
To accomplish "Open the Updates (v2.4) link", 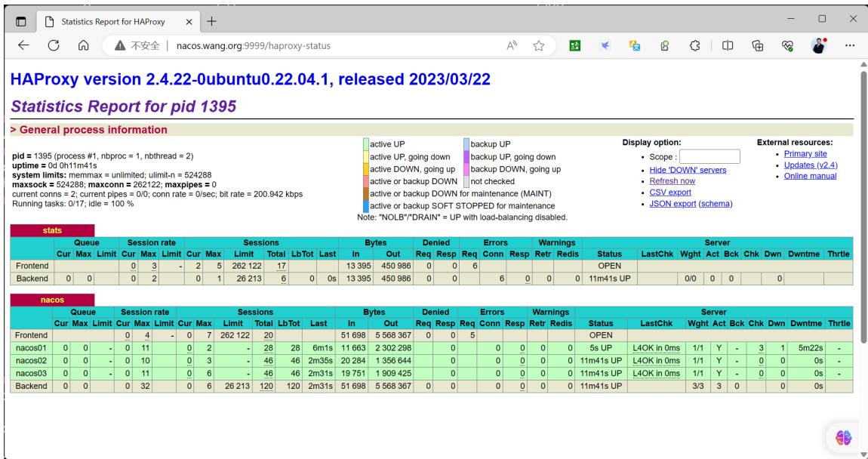I will [811, 165].
